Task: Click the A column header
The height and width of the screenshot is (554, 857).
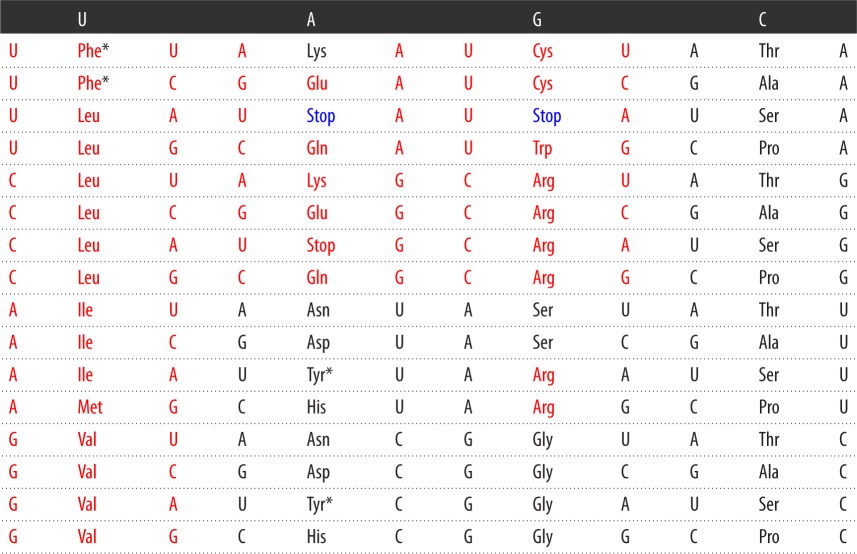Action: pyautogui.click(x=311, y=17)
